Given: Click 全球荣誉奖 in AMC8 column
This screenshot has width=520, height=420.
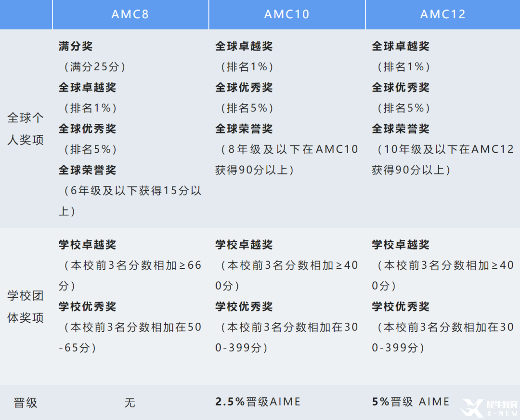Looking at the screenshot, I should [x=87, y=170].
